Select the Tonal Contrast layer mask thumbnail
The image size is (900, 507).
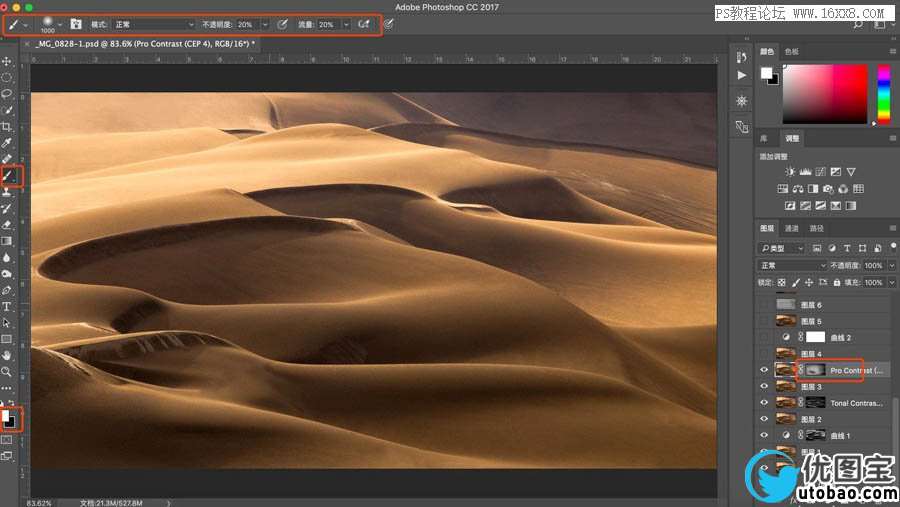pos(815,403)
